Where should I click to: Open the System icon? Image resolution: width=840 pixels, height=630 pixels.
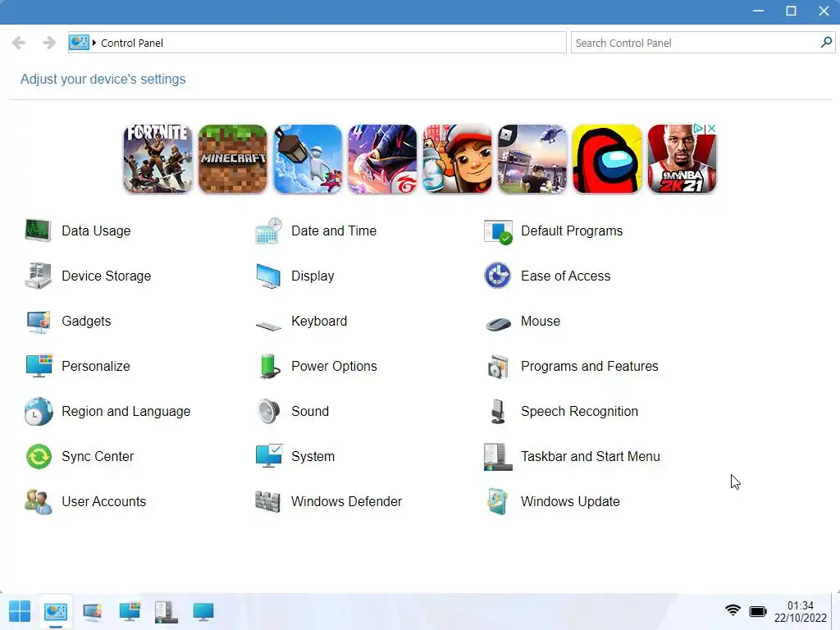268,456
